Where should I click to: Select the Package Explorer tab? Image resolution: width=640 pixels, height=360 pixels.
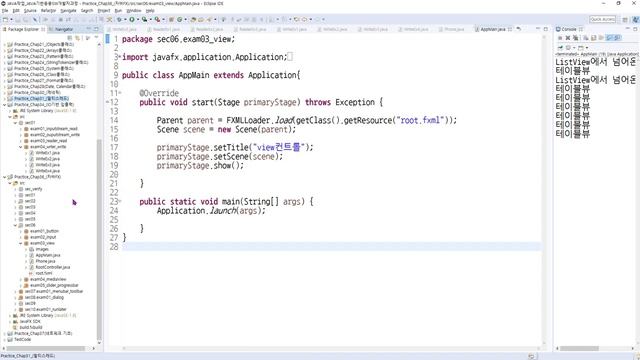click(24, 29)
